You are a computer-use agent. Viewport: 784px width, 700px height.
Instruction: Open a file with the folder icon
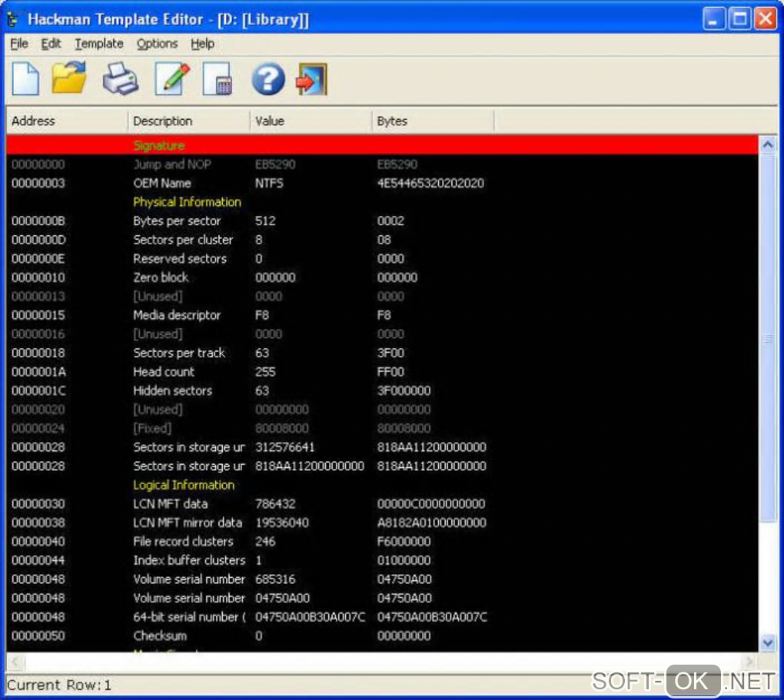(x=69, y=78)
